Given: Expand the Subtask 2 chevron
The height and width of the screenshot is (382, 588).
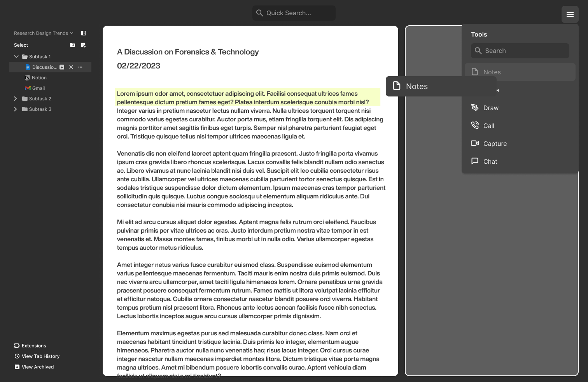Looking at the screenshot, I should click(16, 99).
